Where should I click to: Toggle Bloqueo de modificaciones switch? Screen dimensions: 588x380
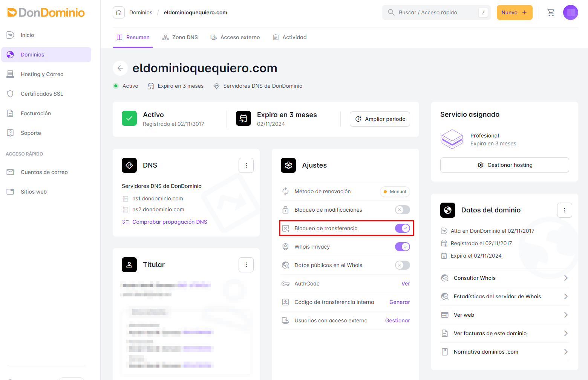tap(403, 210)
